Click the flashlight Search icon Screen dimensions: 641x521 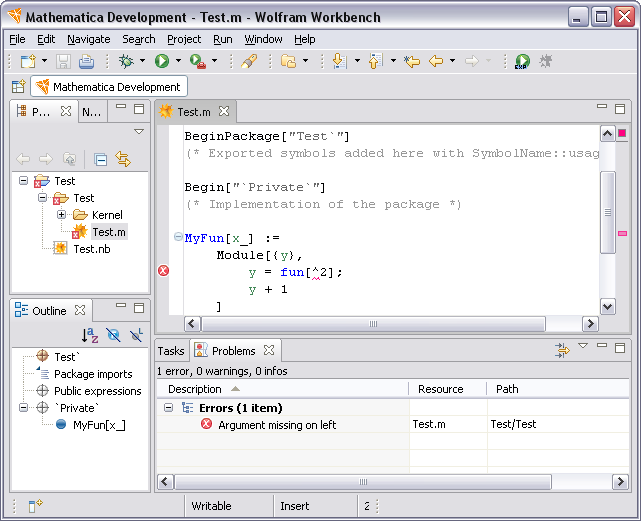click(x=249, y=61)
